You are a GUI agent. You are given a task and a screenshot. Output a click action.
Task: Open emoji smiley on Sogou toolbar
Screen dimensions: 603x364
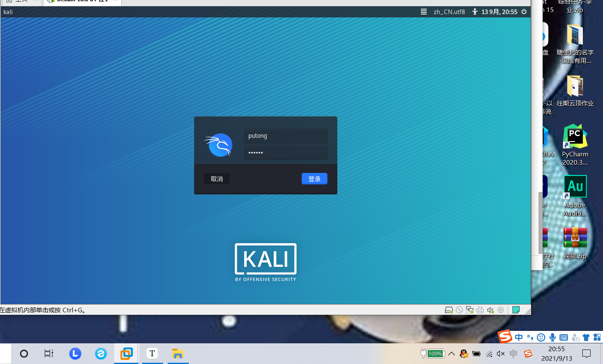[x=541, y=338]
